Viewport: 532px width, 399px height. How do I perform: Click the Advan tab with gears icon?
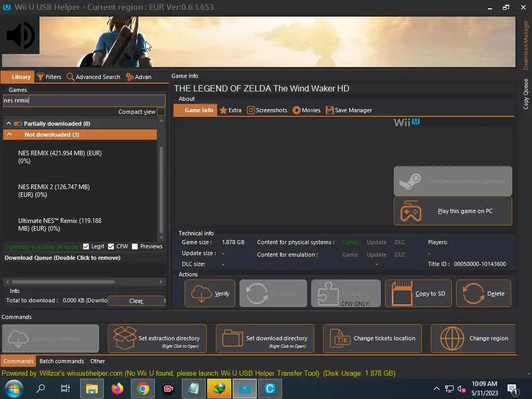tap(139, 77)
